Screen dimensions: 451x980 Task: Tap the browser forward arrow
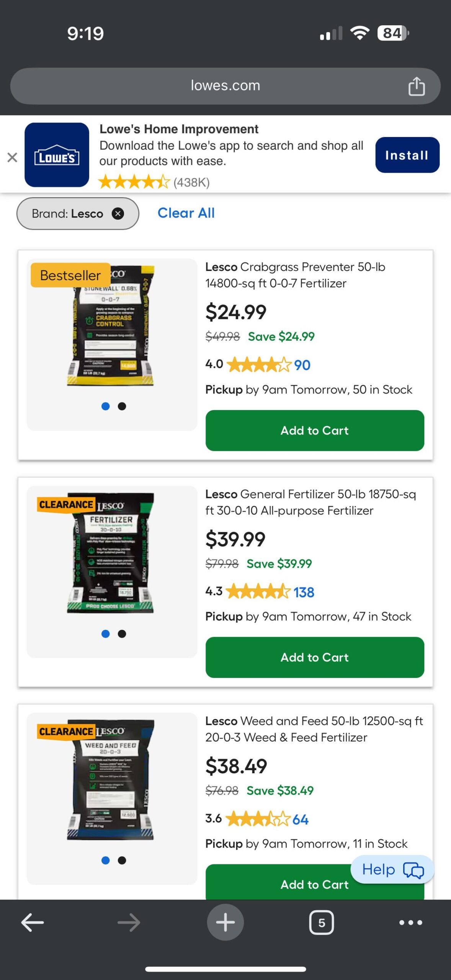coord(129,923)
